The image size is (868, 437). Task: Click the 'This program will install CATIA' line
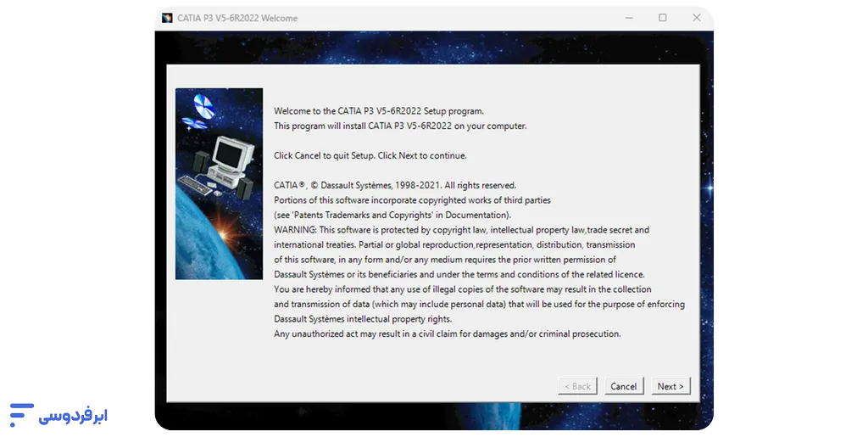point(400,126)
